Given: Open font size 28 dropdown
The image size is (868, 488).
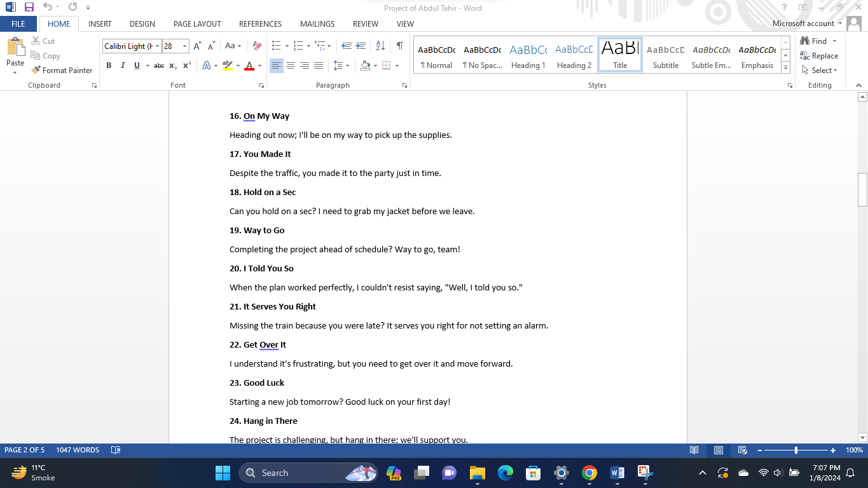Looking at the screenshot, I should click(x=185, y=46).
